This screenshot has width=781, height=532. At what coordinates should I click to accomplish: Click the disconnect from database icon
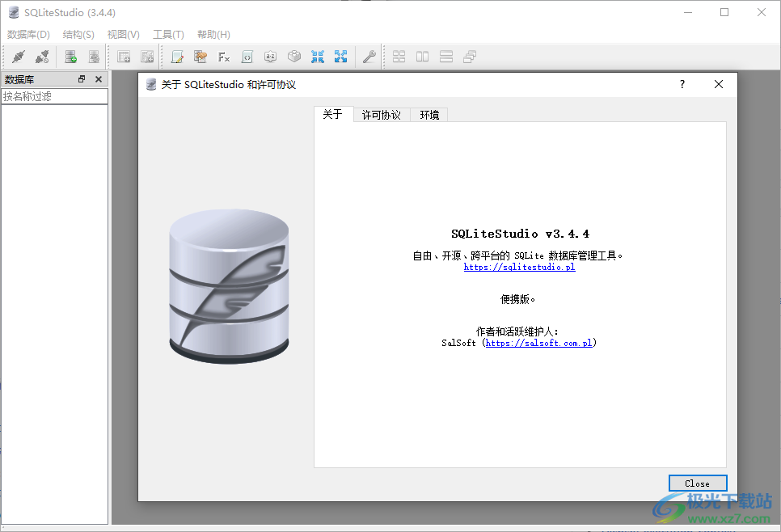point(42,57)
